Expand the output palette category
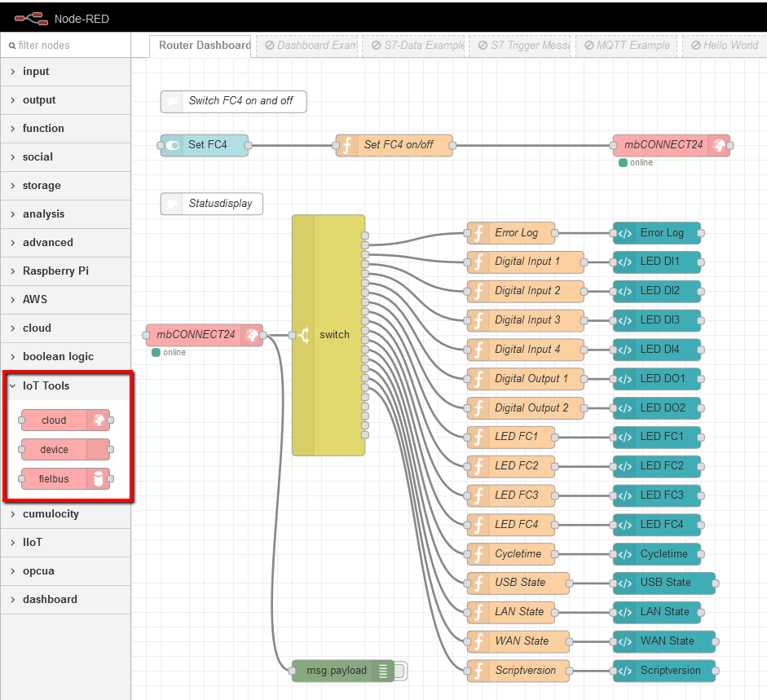 point(65,100)
